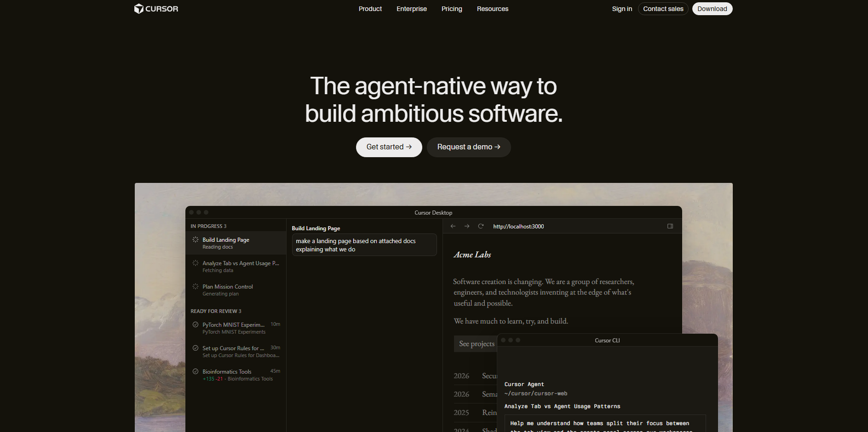Click the See projects button
This screenshot has width=868, height=432.
pos(476,344)
